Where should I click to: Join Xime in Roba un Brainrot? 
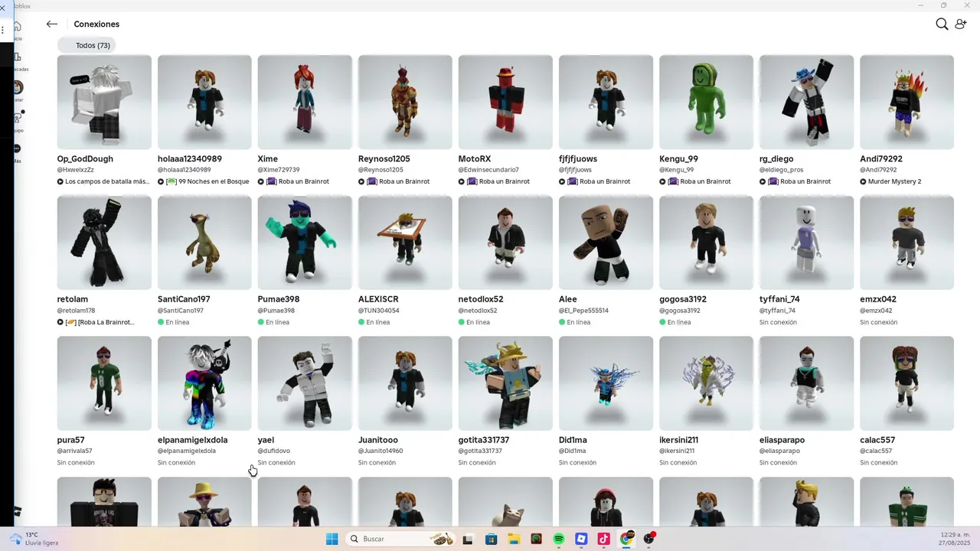click(294, 182)
